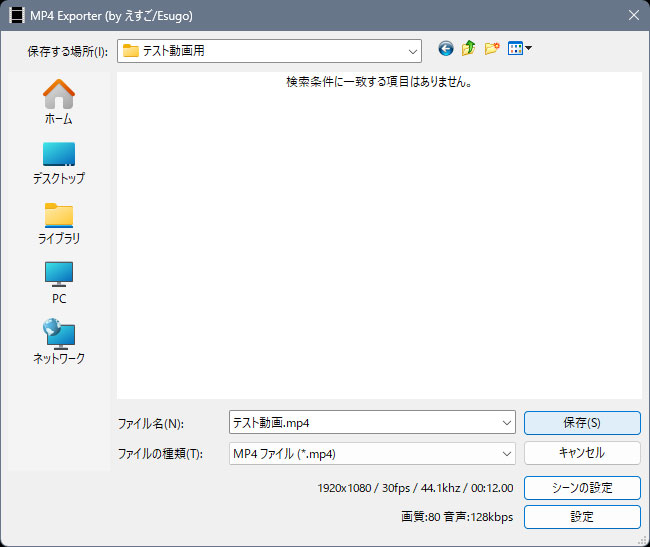
Task: Create a new folder
Action: click(491, 48)
